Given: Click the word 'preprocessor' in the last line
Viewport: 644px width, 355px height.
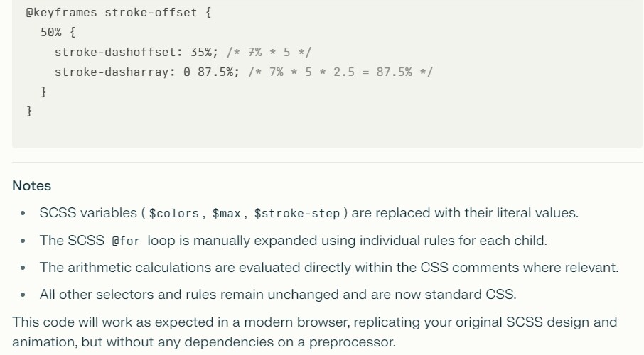Looking at the screenshot, I should pos(352,342).
